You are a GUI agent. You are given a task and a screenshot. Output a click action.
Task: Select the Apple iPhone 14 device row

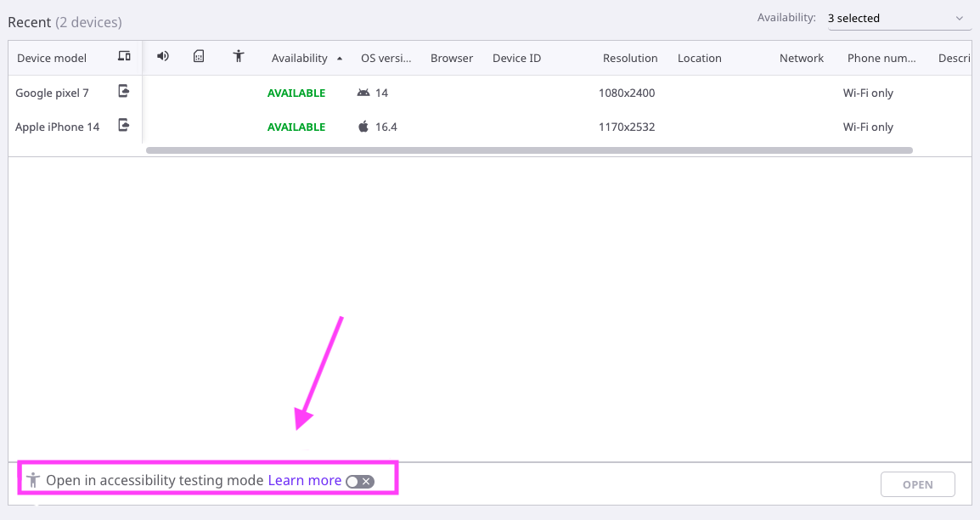pos(57,127)
